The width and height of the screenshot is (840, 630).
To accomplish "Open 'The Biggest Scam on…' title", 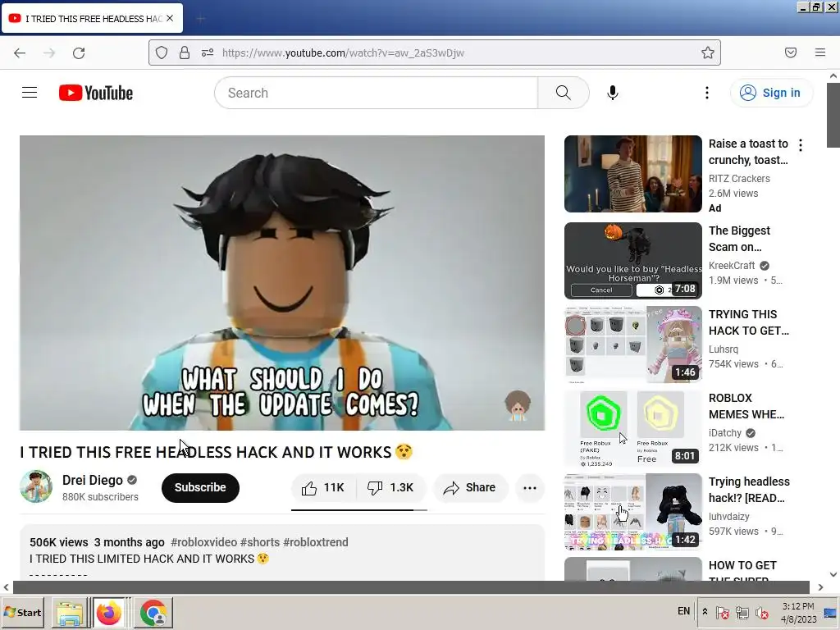I will pos(739,239).
